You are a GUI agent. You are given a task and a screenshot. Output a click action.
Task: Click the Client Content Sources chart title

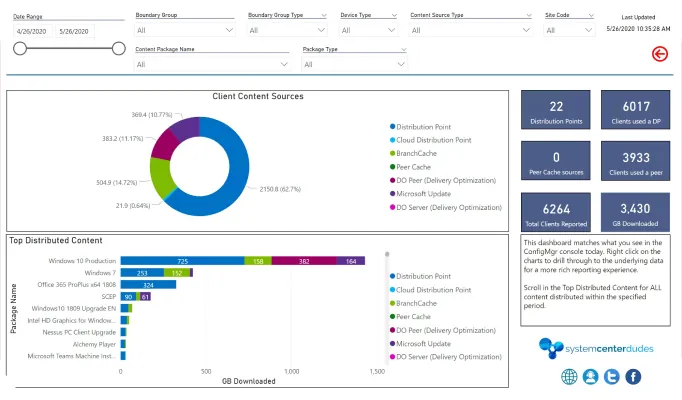257,97
